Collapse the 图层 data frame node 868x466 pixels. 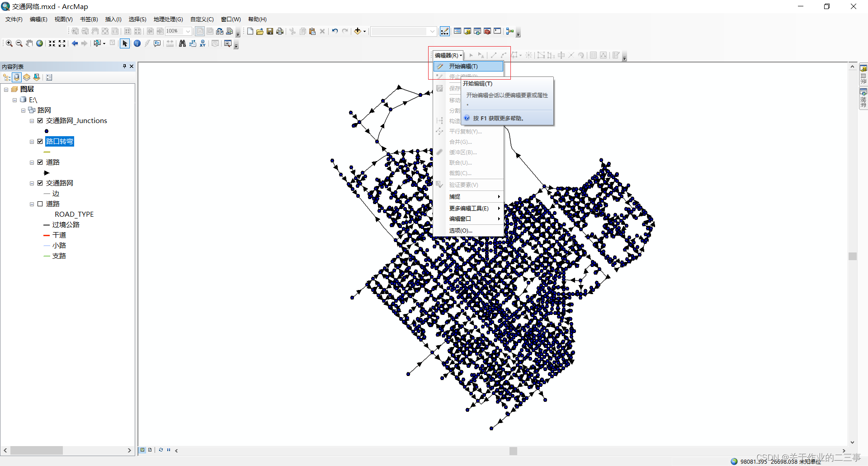point(6,90)
